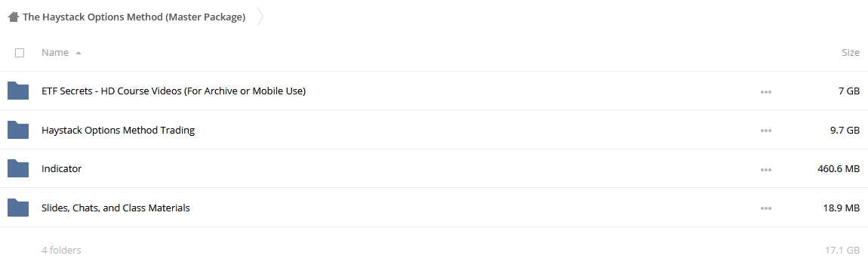Open the Slides, Chats, and Class Materials folder icon
Screen dimensions: 868x274
click(x=18, y=208)
